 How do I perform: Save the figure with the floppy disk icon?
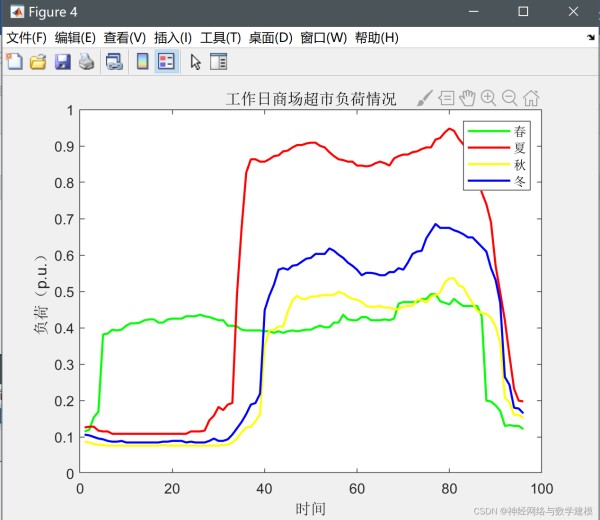pyautogui.click(x=62, y=62)
